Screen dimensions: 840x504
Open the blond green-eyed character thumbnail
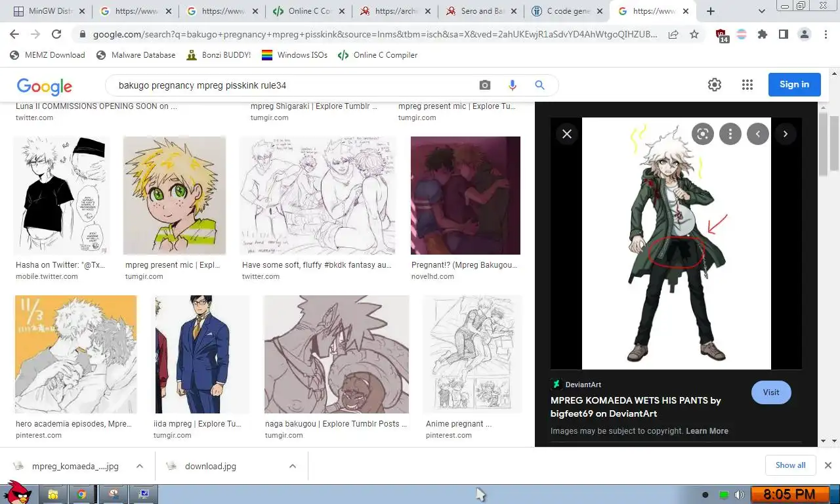tap(175, 196)
